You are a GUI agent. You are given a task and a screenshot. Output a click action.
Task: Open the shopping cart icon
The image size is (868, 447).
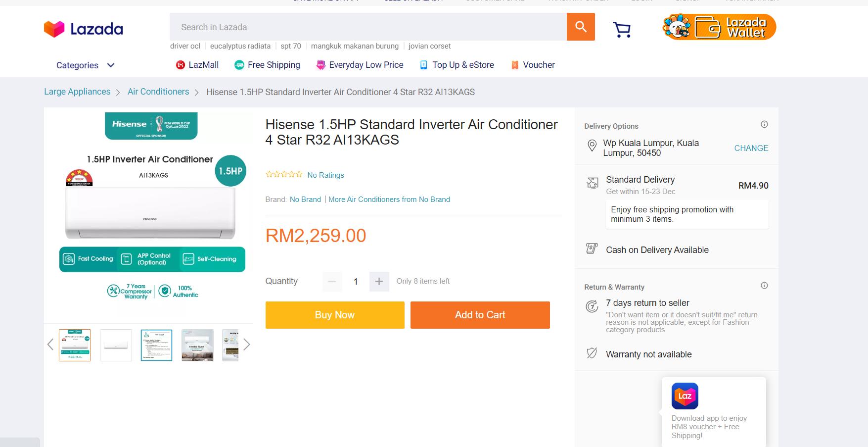tap(621, 30)
